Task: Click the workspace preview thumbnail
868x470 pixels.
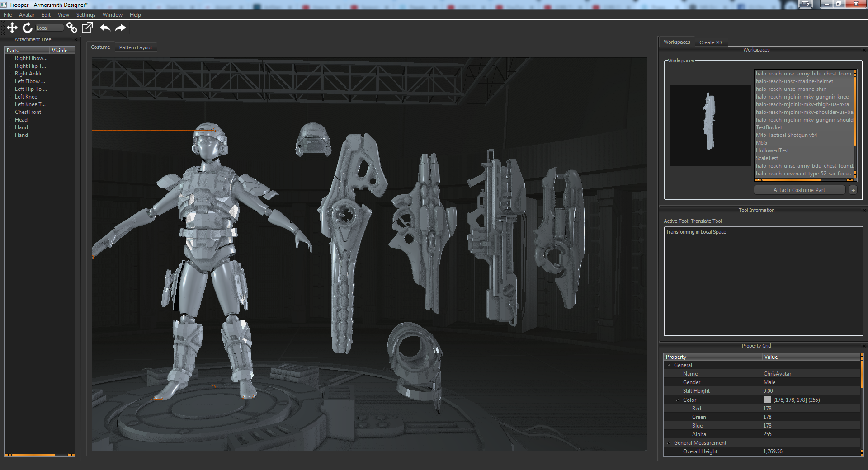Action: (x=710, y=125)
